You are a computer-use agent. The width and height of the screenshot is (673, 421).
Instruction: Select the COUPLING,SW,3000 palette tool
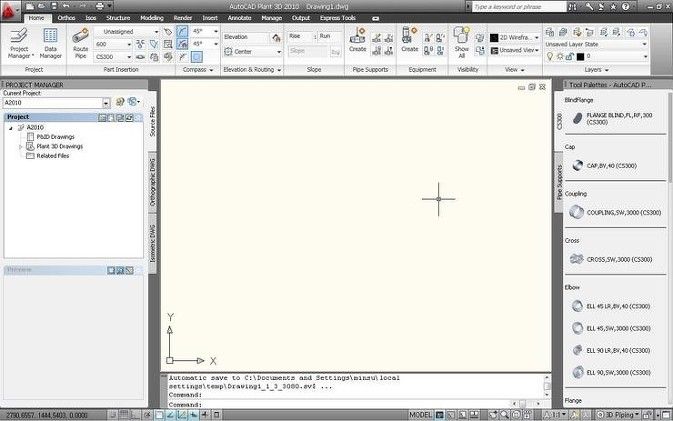tap(614, 212)
